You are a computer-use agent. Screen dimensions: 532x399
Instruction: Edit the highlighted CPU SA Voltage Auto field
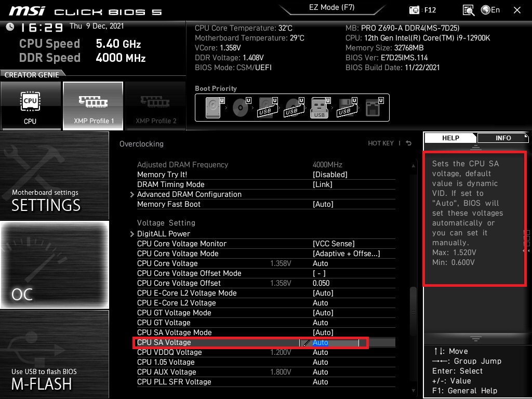pos(329,342)
